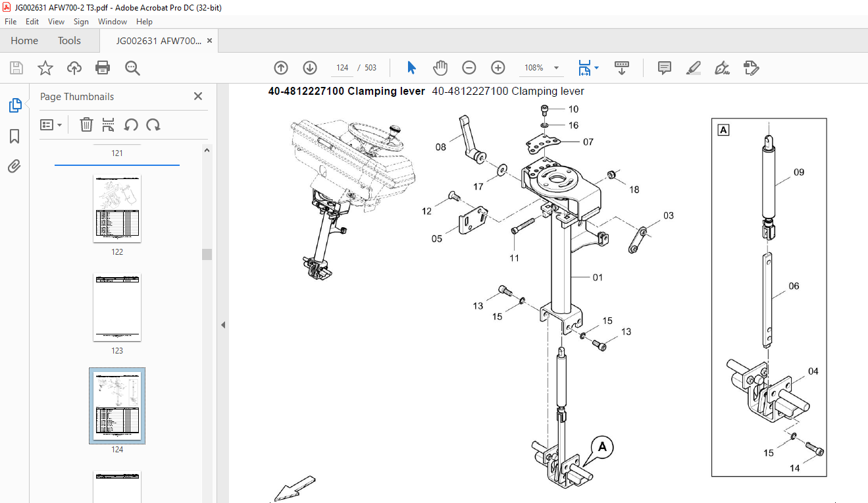Open the Help menu

click(x=144, y=22)
